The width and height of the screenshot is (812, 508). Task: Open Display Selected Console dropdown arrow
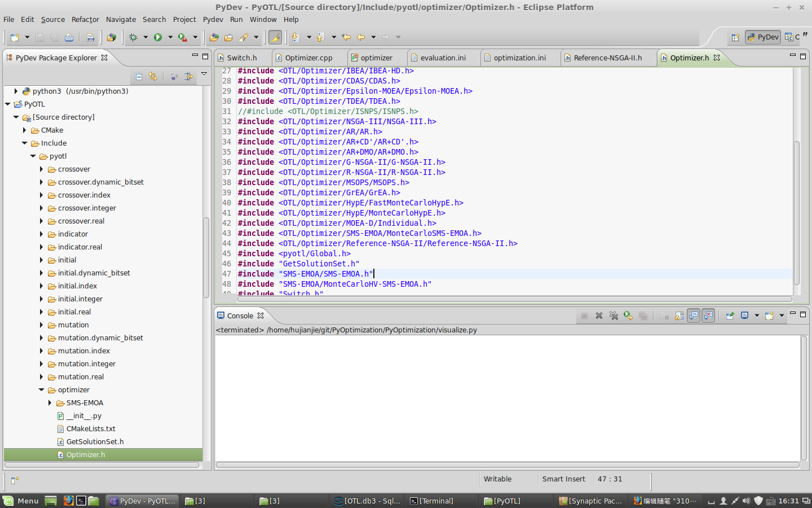click(x=757, y=316)
